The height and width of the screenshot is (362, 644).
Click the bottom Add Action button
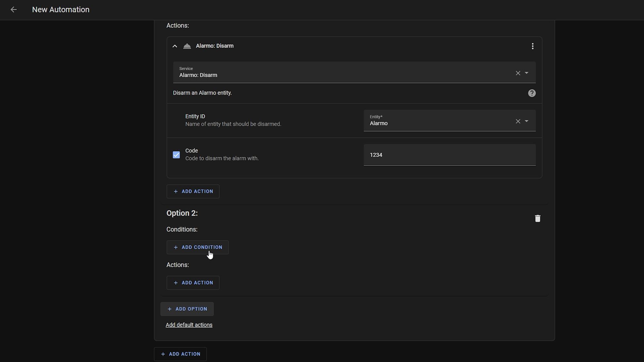[180, 354]
